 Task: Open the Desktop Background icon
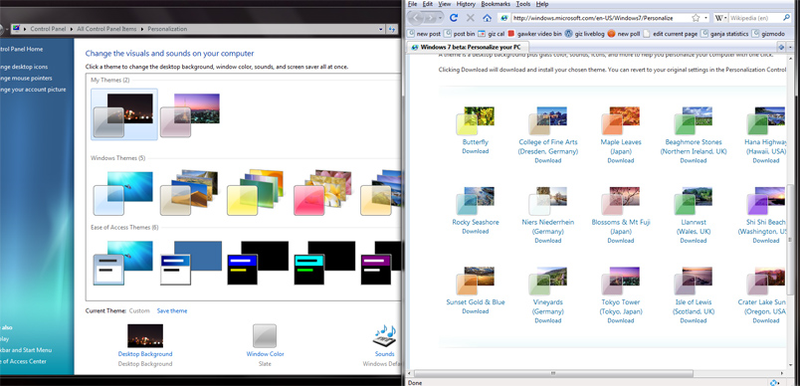tap(145, 336)
